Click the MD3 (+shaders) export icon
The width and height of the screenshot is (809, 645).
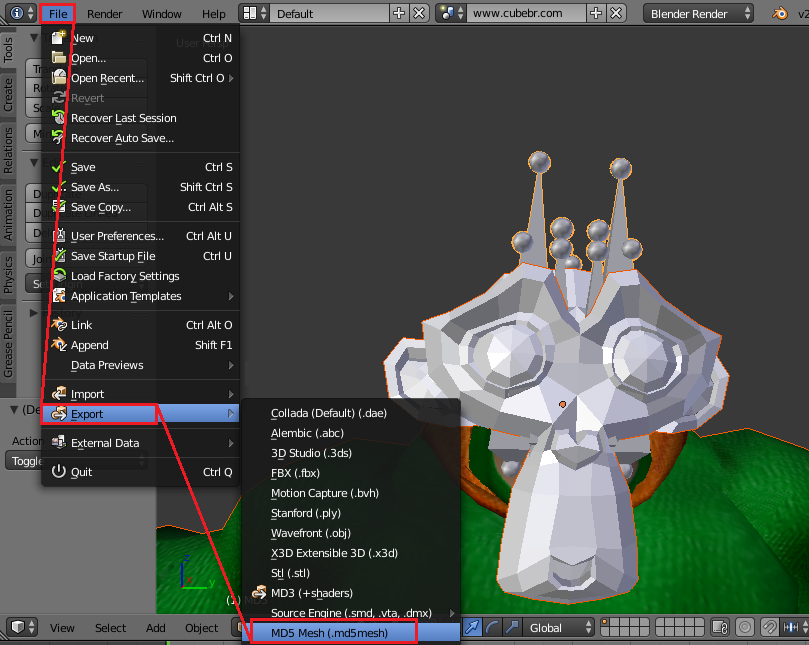pos(259,593)
